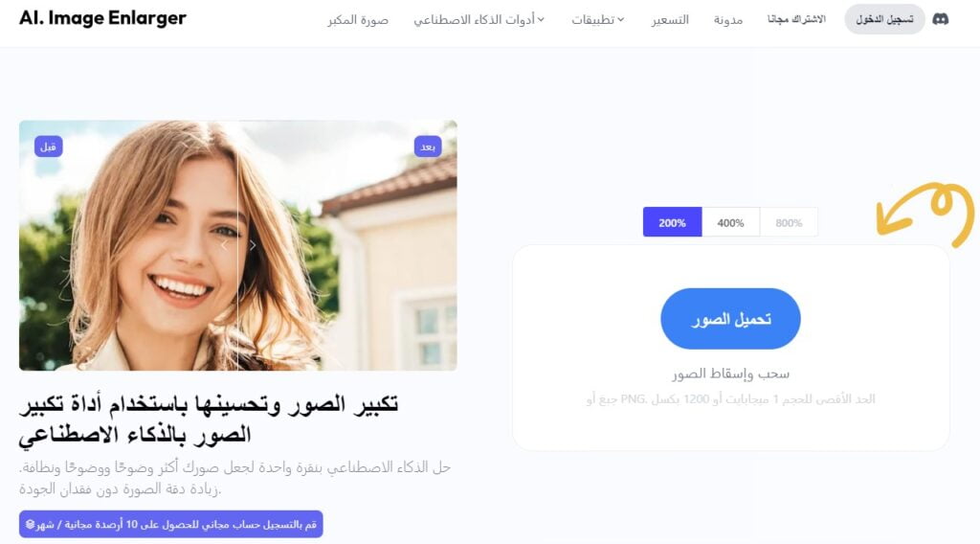980x544 pixels.
Task: Click تسجيل الدخول login button
Action: tap(884, 19)
